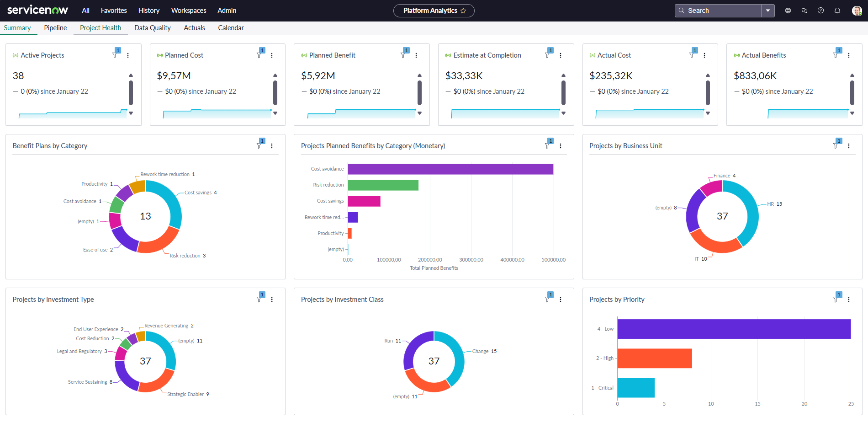Viewport: 868px width, 423px height.
Task: Expand the search options dropdown arrow
Action: pyautogui.click(x=768, y=11)
